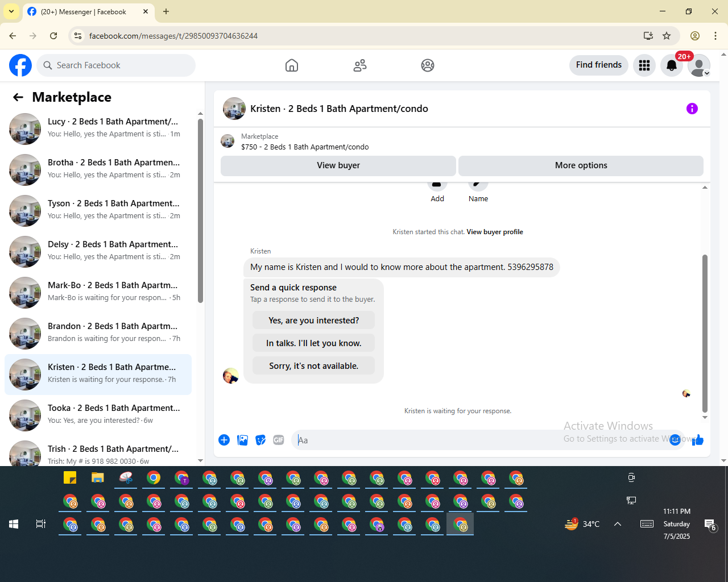Open Tyson conversation in the list
The width and height of the screenshot is (728, 582).
pyautogui.click(x=98, y=211)
